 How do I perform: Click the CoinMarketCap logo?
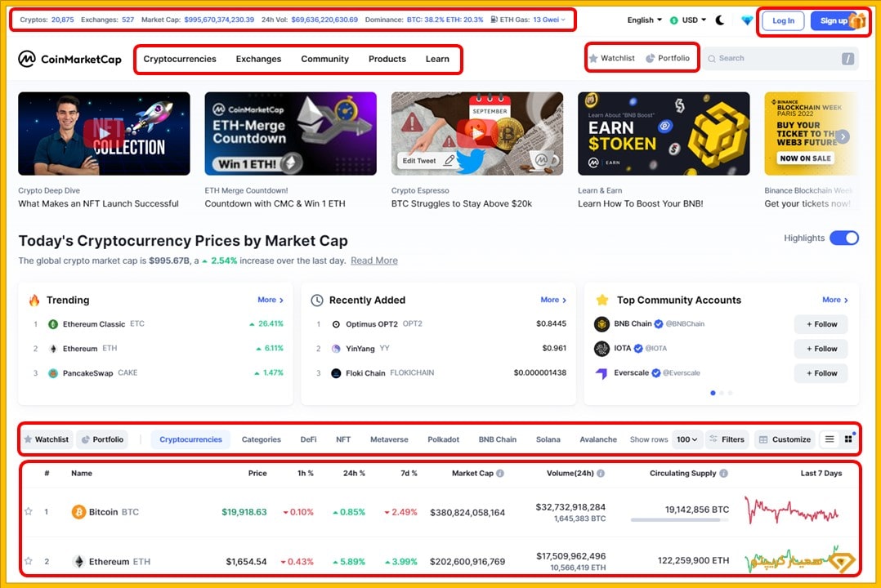coord(69,59)
